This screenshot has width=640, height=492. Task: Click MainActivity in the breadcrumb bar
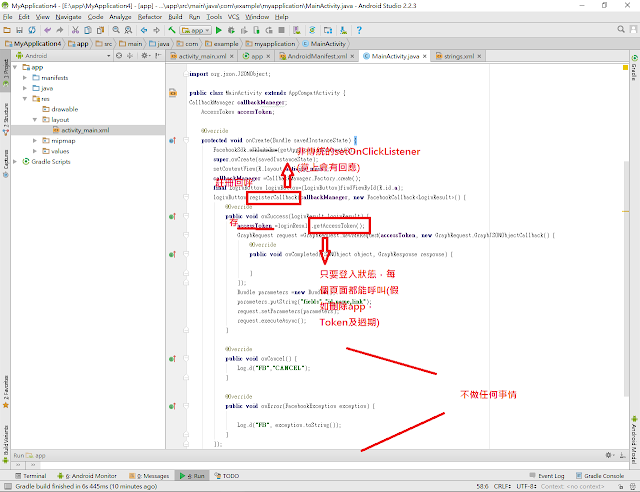click(x=325, y=44)
